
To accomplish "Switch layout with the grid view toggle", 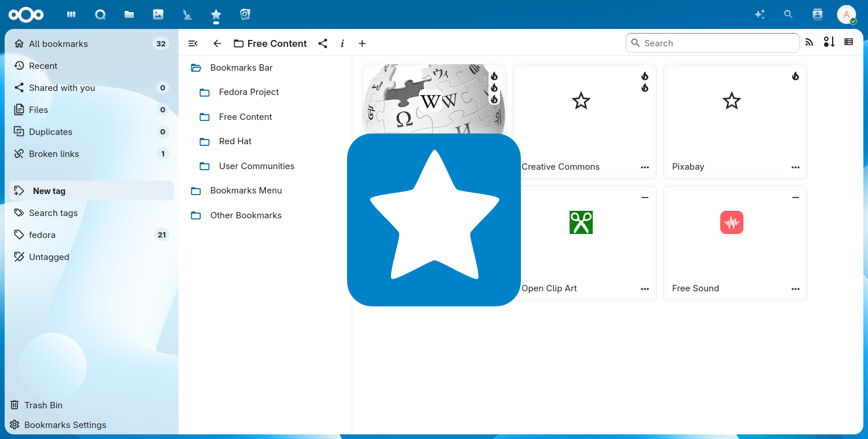I will pyautogui.click(x=849, y=42).
